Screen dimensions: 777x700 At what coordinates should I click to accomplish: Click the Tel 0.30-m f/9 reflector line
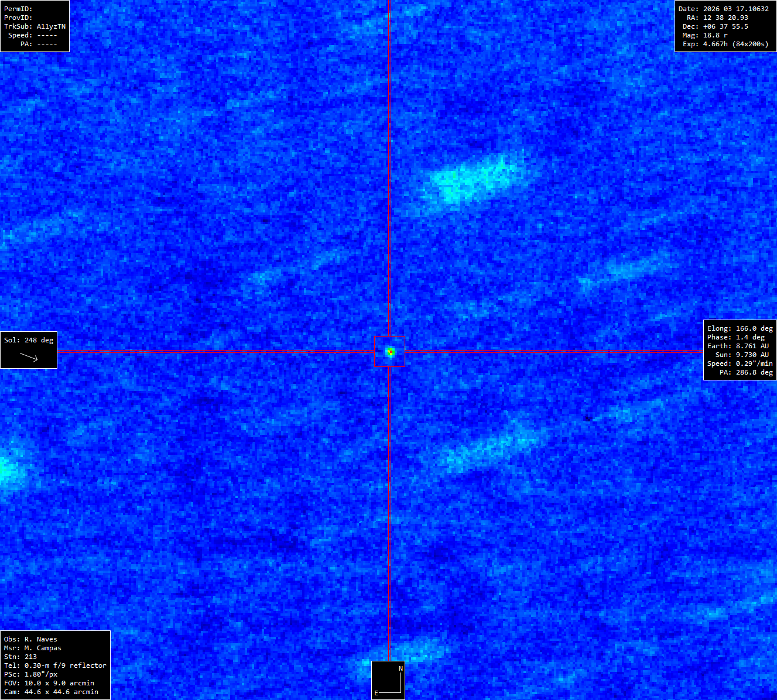pos(55,665)
